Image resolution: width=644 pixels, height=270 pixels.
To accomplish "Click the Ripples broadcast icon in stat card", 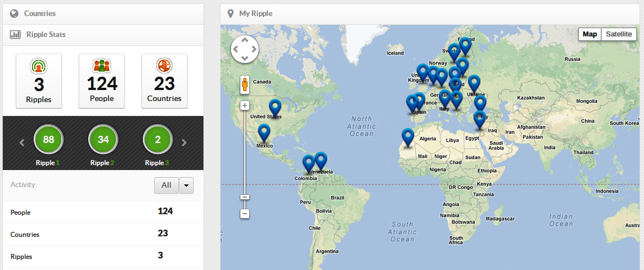I will (x=39, y=66).
